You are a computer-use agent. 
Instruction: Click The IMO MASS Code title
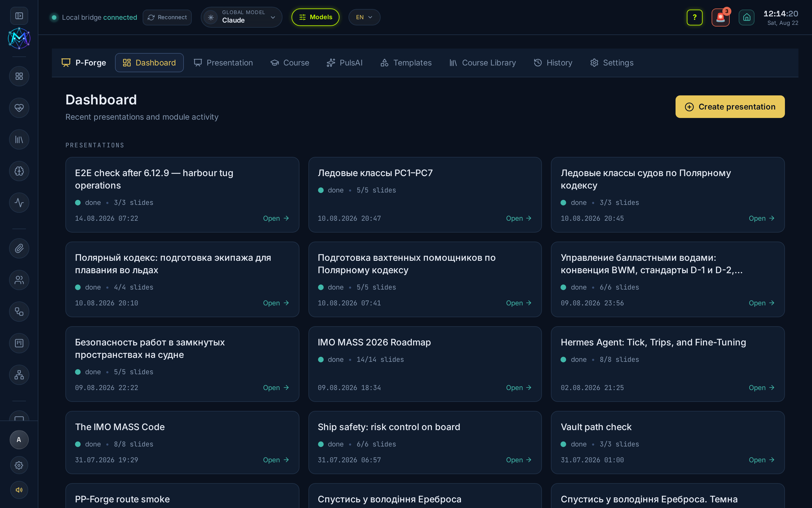(x=120, y=427)
